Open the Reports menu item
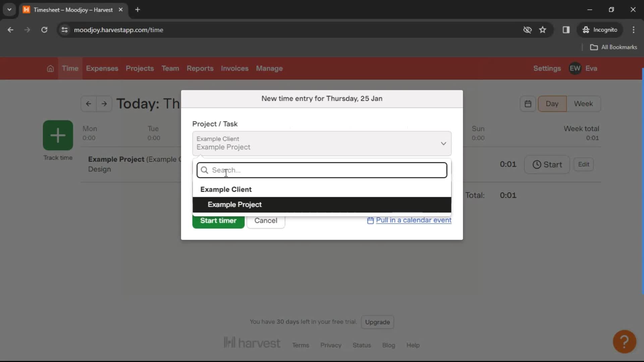The image size is (644, 362). click(200, 68)
